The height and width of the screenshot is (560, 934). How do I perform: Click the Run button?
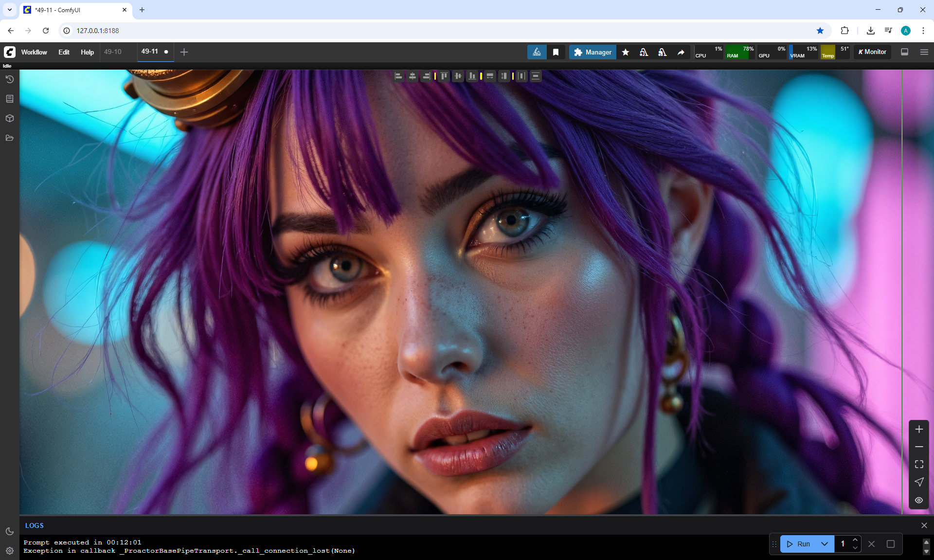799,544
